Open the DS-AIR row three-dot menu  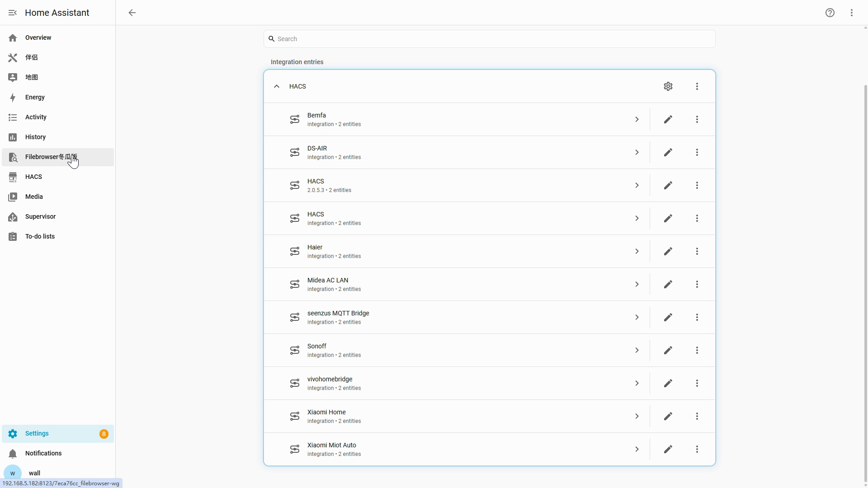tap(697, 152)
